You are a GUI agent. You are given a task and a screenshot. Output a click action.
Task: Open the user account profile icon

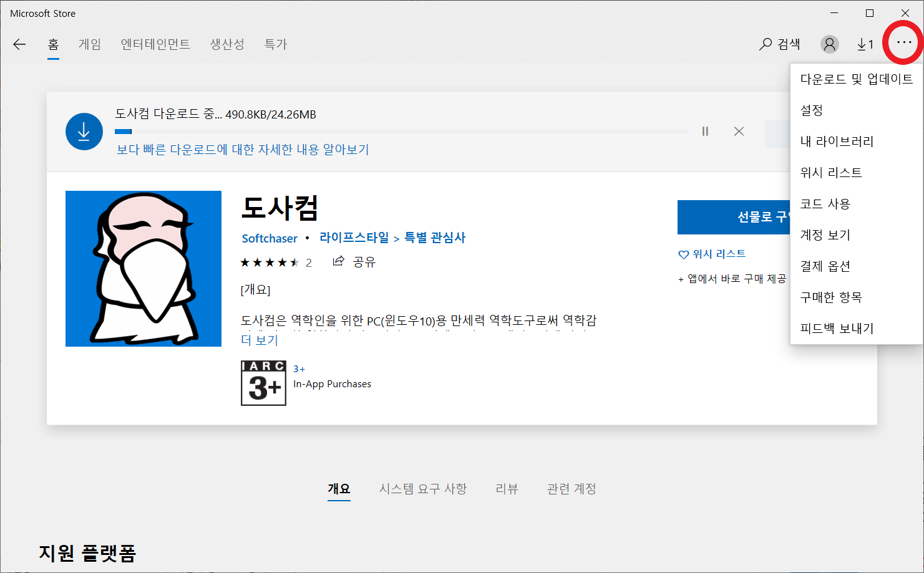[829, 44]
